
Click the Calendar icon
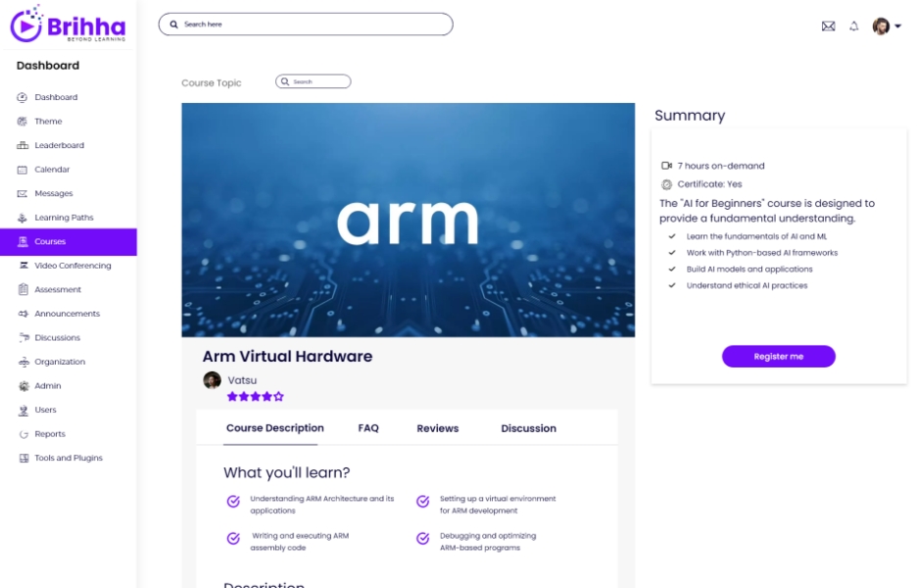tap(23, 170)
